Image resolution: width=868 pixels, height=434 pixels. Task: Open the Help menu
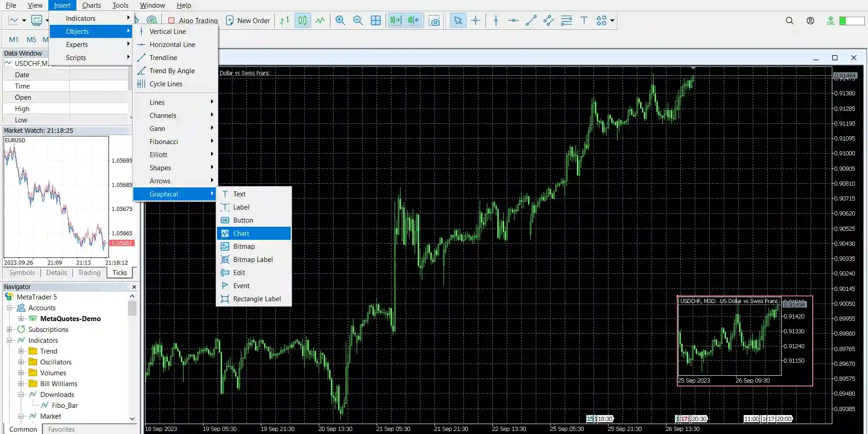click(x=184, y=5)
